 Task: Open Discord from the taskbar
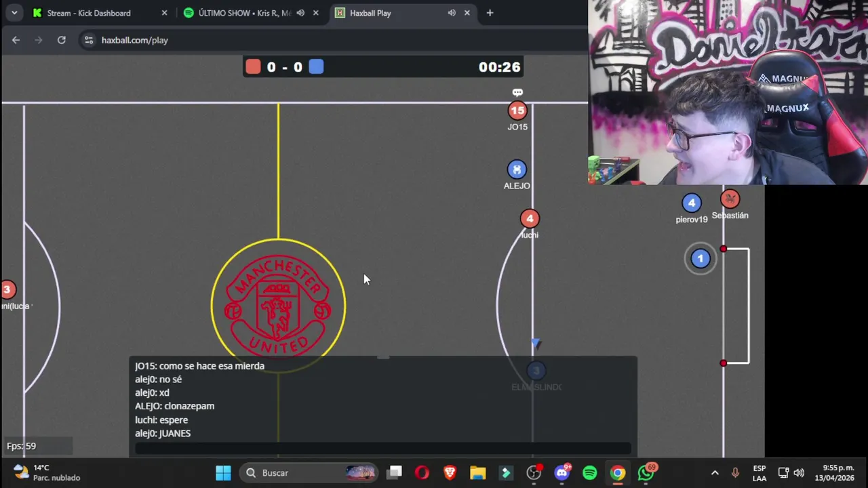(562, 472)
